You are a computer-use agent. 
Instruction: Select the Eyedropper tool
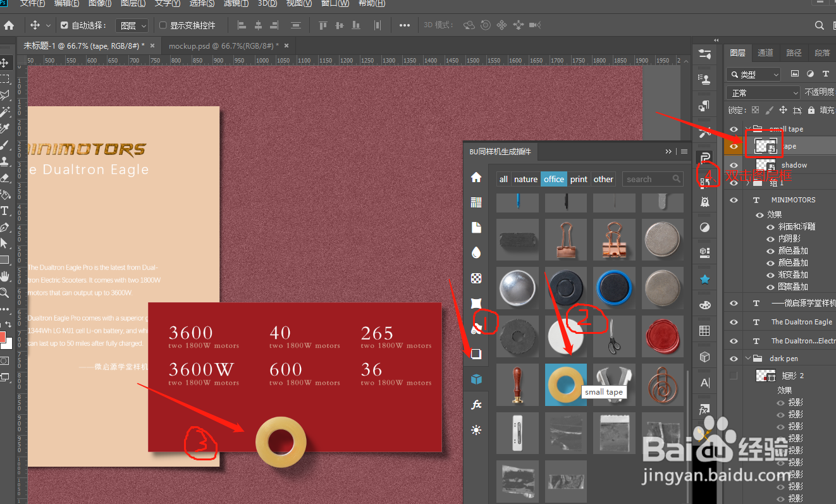pyautogui.click(x=5, y=128)
